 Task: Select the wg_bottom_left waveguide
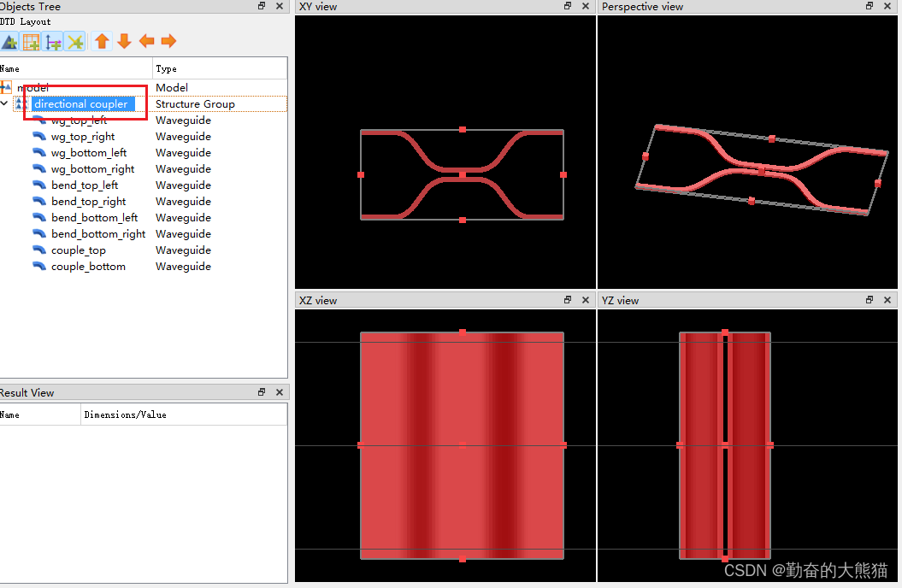pyautogui.click(x=89, y=153)
